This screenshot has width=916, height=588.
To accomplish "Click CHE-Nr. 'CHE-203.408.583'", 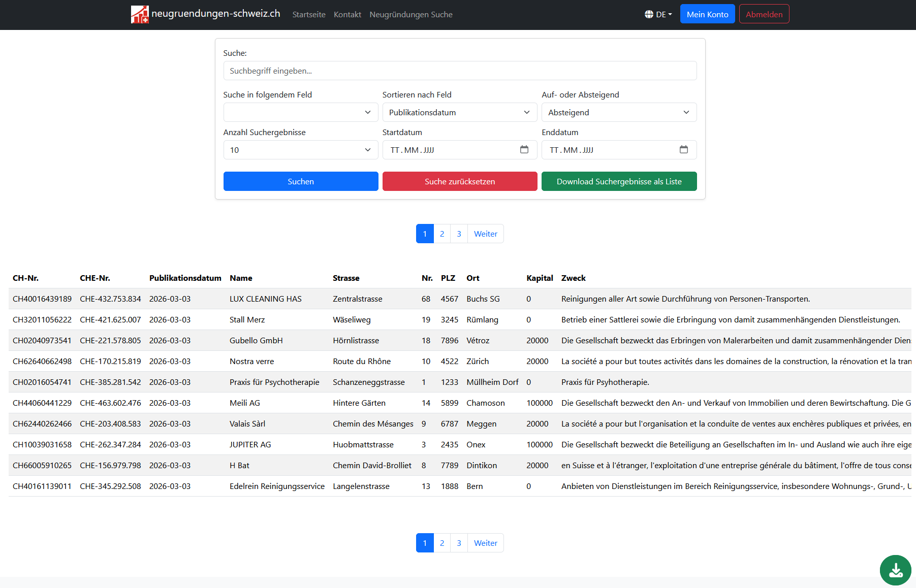I will (x=110, y=423).
